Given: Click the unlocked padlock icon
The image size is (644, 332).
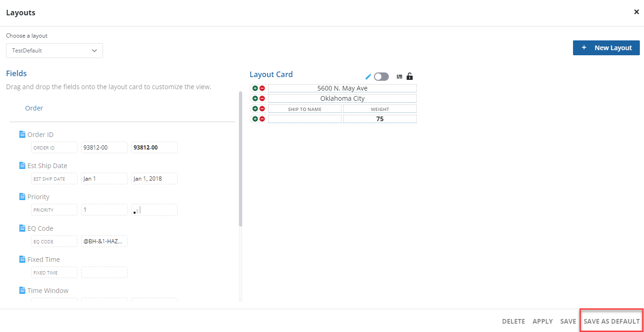Looking at the screenshot, I should pyautogui.click(x=410, y=76).
